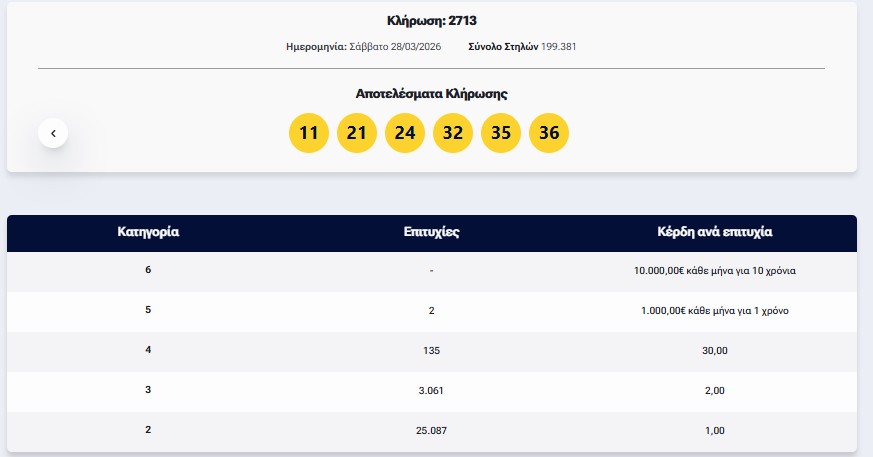The width and height of the screenshot is (873, 457).
Task: Select the category 6 table row
Action: [431, 271]
